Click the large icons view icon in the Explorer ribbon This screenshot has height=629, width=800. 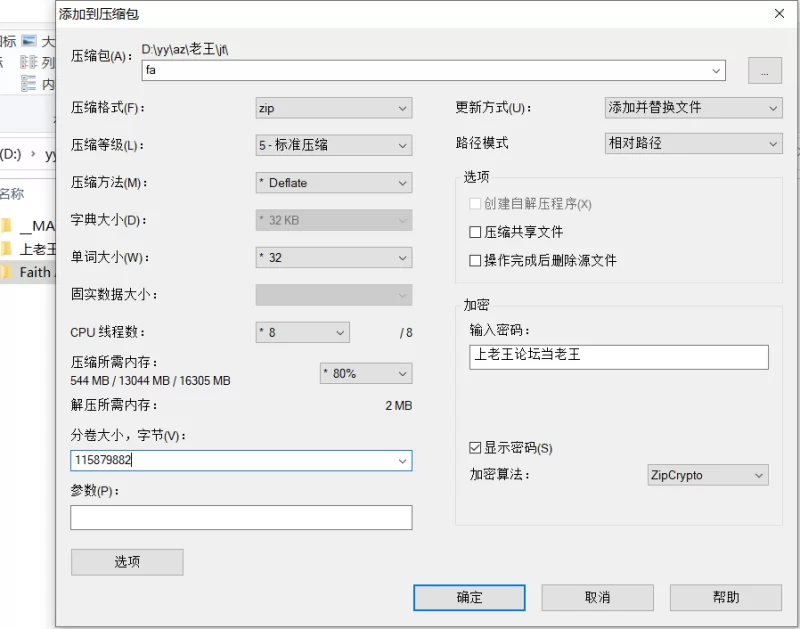tap(30, 41)
